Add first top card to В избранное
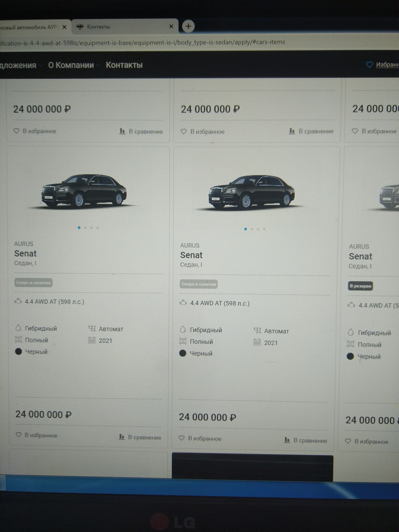 pyautogui.click(x=35, y=131)
